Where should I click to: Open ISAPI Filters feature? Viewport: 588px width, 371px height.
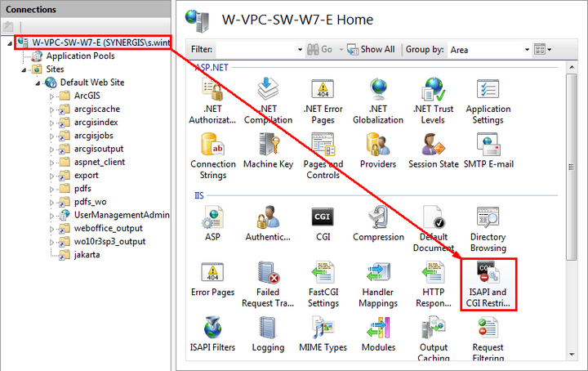tap(212, 334)
